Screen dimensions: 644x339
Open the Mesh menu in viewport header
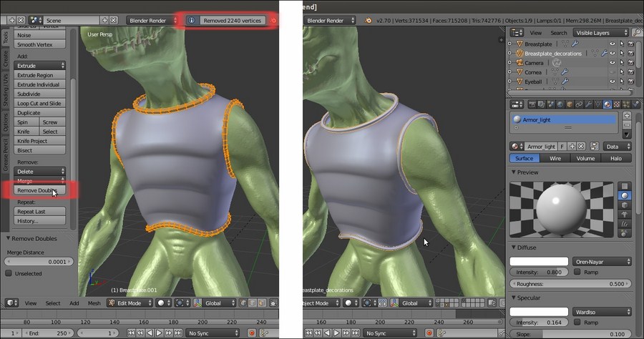(x=94, y=303)
